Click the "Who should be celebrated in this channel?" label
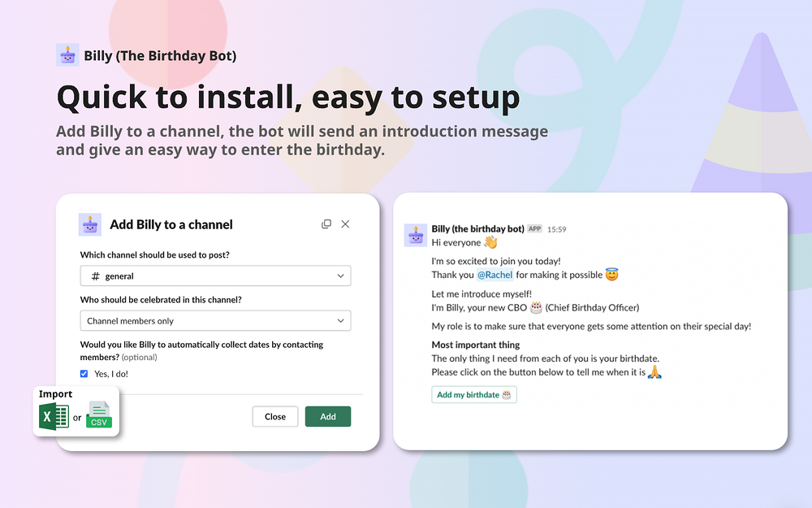 161,300
